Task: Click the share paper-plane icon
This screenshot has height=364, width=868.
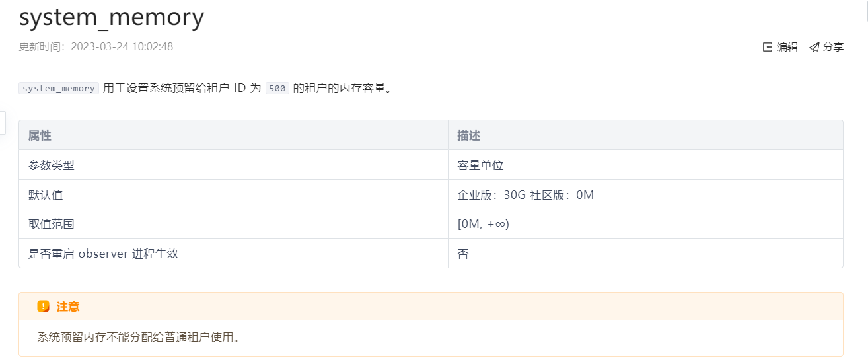Action: [x=814, y=47]
